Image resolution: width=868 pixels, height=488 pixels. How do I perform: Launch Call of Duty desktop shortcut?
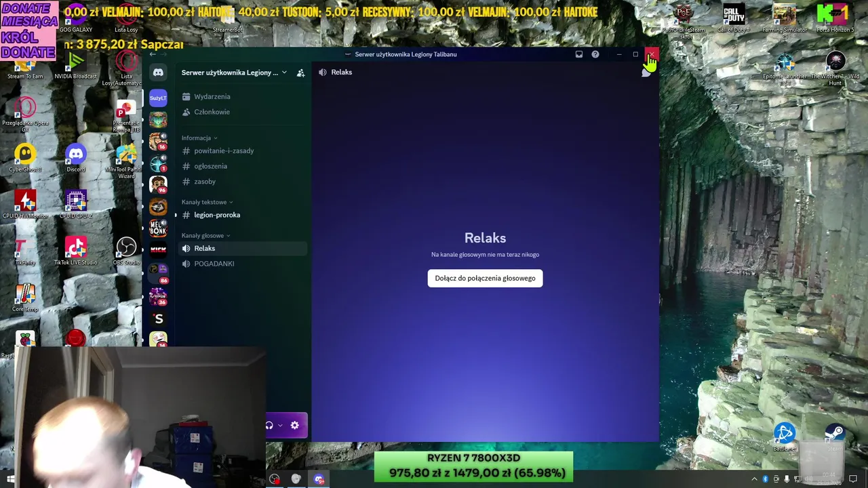click(x=733, y=19)
